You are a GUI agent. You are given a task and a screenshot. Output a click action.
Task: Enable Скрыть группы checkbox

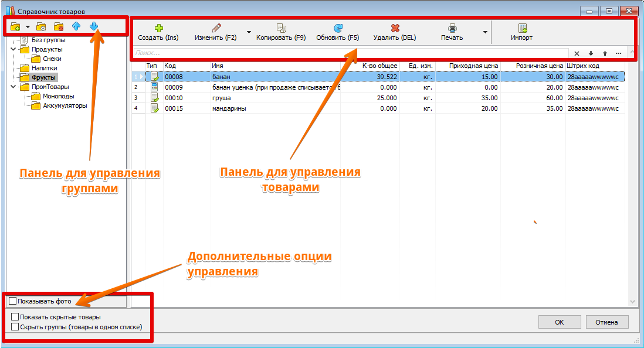click(x=15, y=327)
